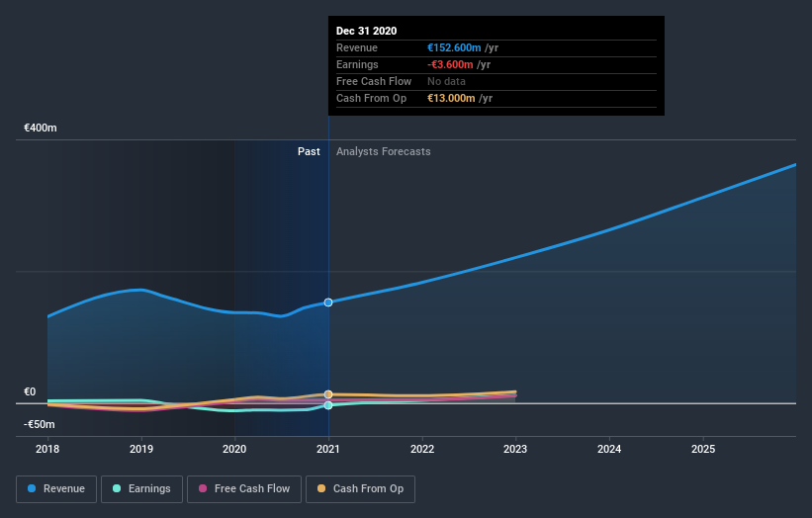
Task: Click the 2018 x-axis label
Action: (x=47, y=449)
